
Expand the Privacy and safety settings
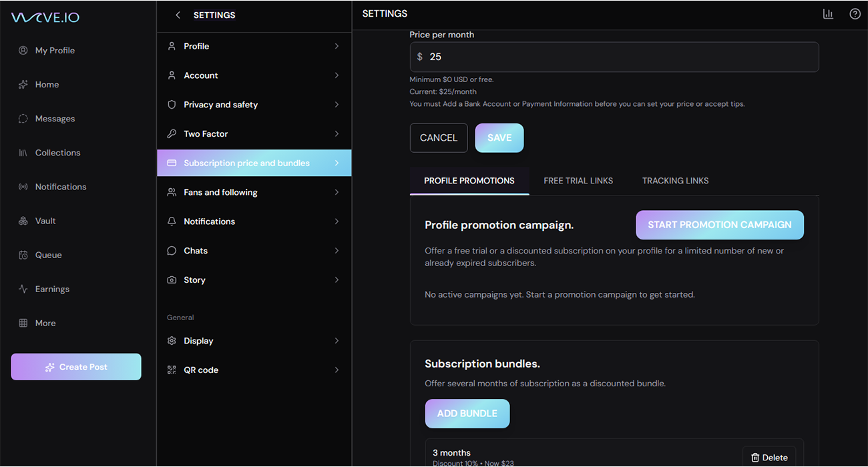[x=254, y=105]
